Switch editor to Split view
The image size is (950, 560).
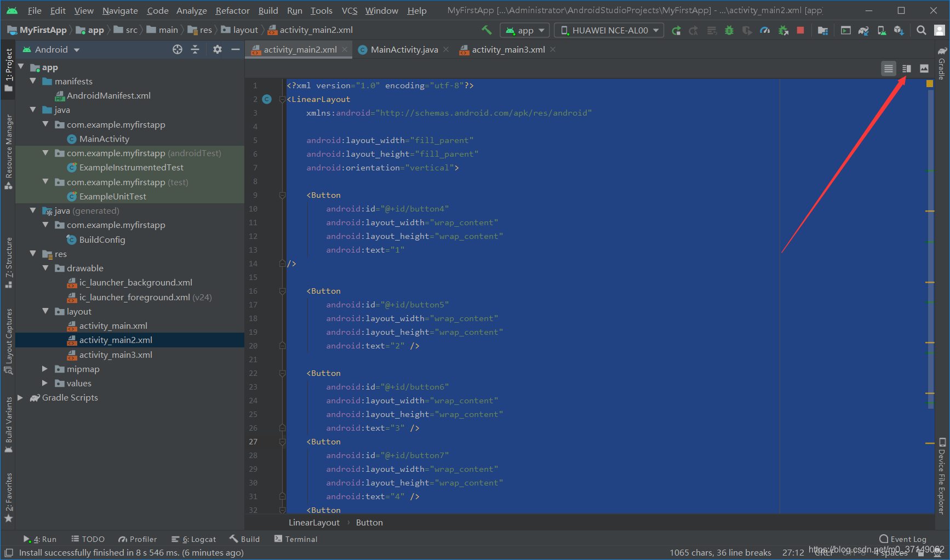[907, 68]
